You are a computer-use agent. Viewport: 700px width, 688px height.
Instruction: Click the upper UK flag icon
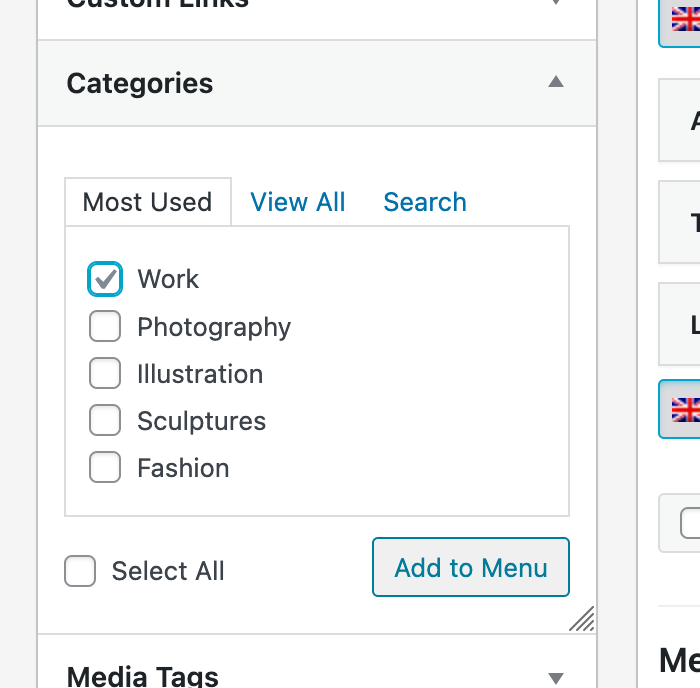(x=686, y=19)
